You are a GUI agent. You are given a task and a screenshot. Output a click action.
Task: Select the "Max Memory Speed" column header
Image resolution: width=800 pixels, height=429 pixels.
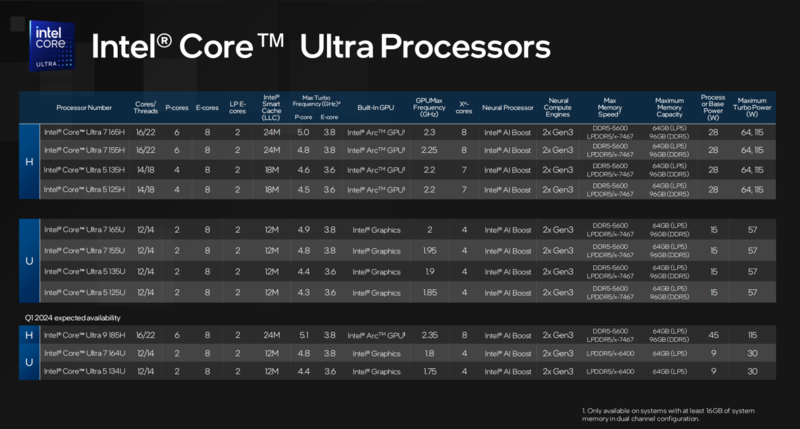[610, 108]
